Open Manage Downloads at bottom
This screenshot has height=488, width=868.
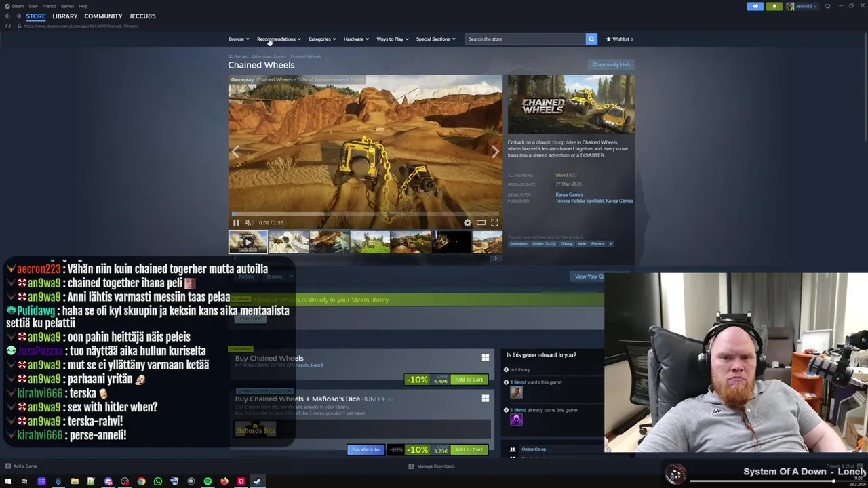click(431, 466)
